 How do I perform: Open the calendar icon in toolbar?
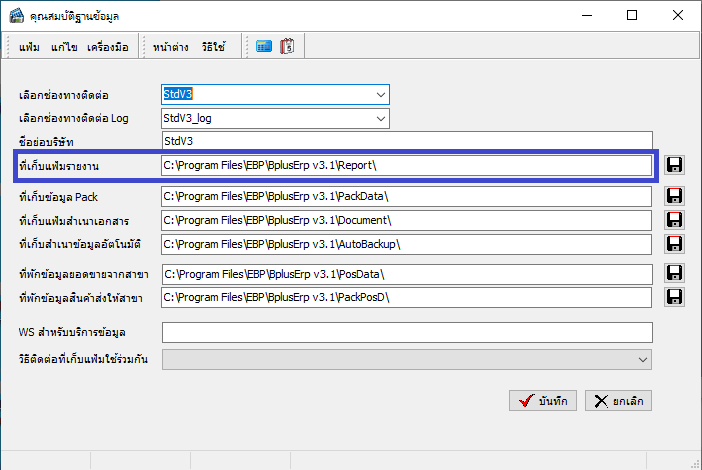(287, 46)
